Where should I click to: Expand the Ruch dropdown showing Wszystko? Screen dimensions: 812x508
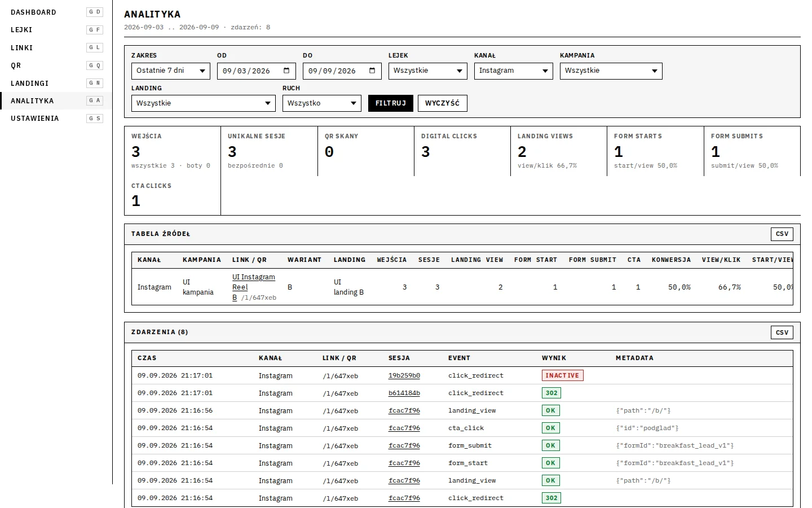322,103
